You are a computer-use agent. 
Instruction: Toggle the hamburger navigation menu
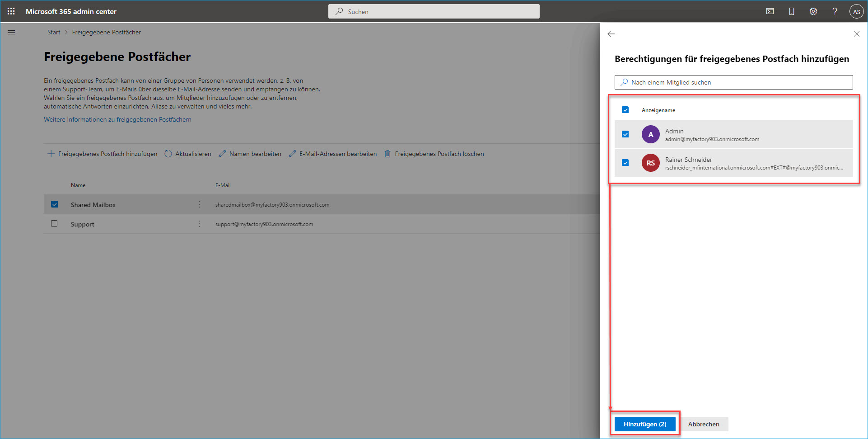tap(11, 33)
